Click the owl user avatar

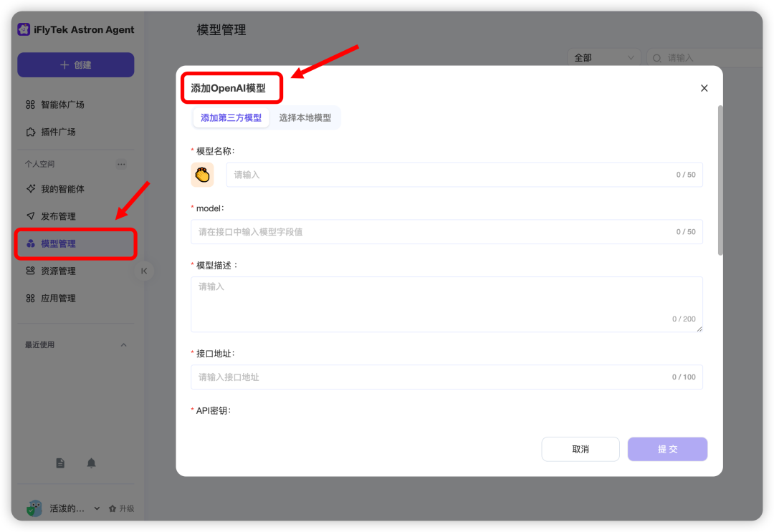pyautogui.click(x=34, y=508)
